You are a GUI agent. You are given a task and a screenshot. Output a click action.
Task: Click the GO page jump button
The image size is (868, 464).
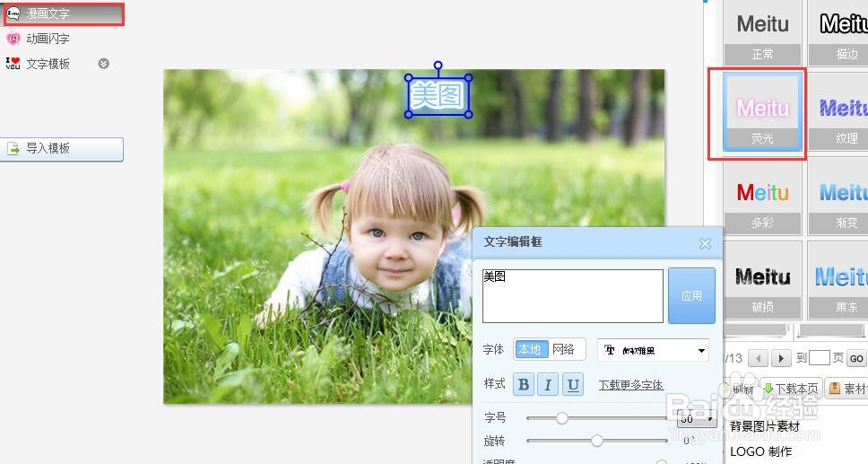pyautogui.click(x=856, y=358)
